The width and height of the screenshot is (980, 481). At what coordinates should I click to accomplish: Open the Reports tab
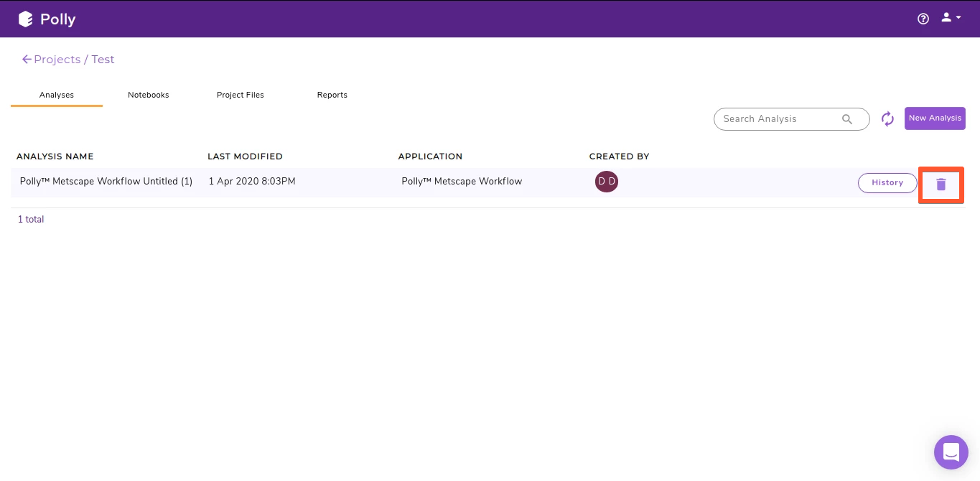(x=332, y=94)
